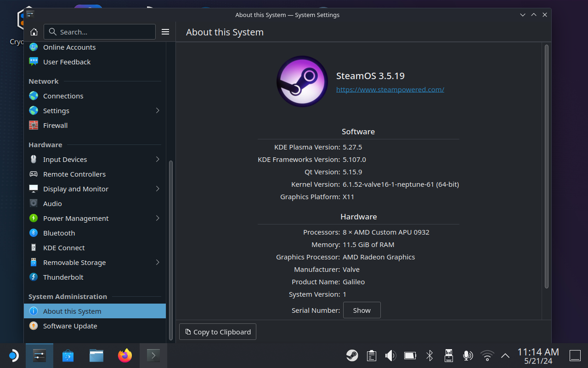This screenshot has height=368, width=588.
Task: Open the clipboard tray icon
Action: point(372,356)
